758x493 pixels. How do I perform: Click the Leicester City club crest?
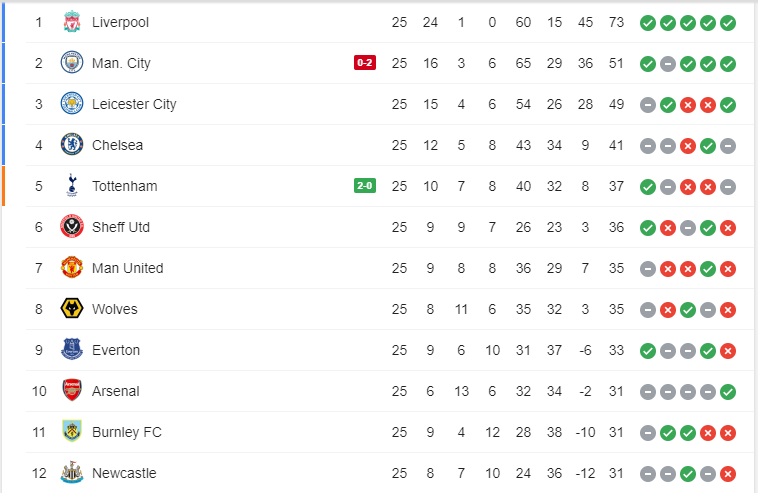71,104
